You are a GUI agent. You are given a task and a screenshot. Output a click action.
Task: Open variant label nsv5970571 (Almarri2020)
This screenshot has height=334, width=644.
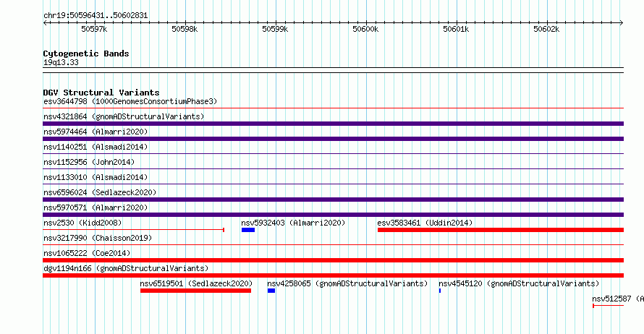(x=96, y=207)
